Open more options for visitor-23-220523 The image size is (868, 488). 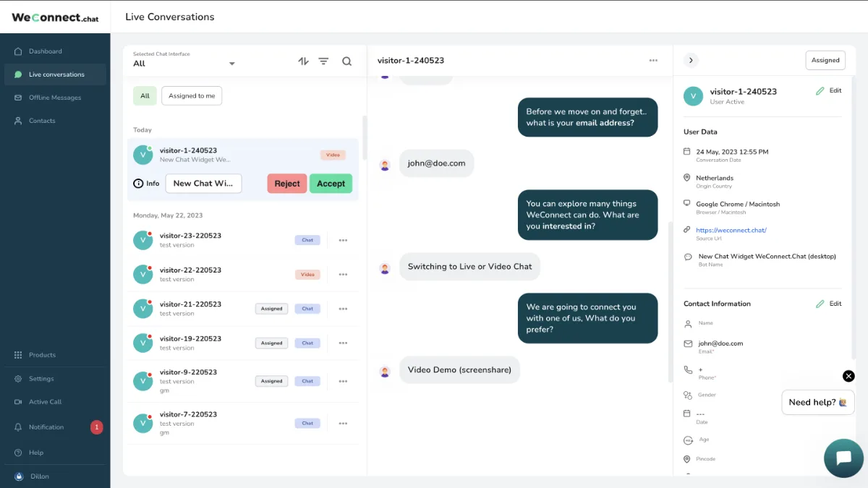coord(343,240)
